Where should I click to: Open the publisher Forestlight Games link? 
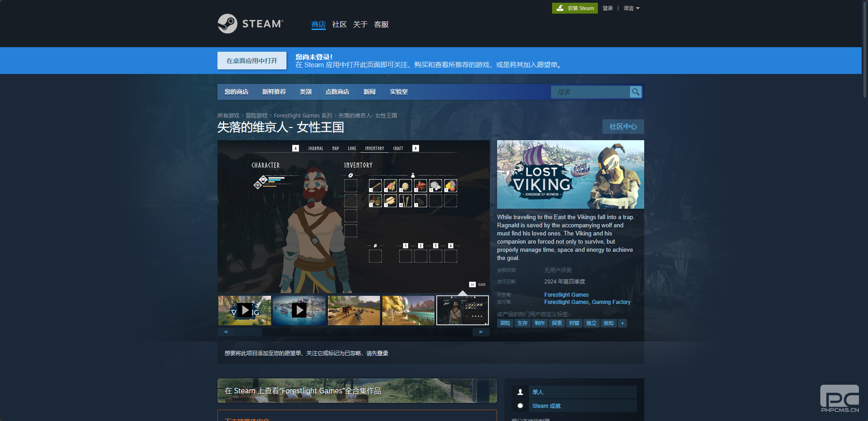(567, 302)
